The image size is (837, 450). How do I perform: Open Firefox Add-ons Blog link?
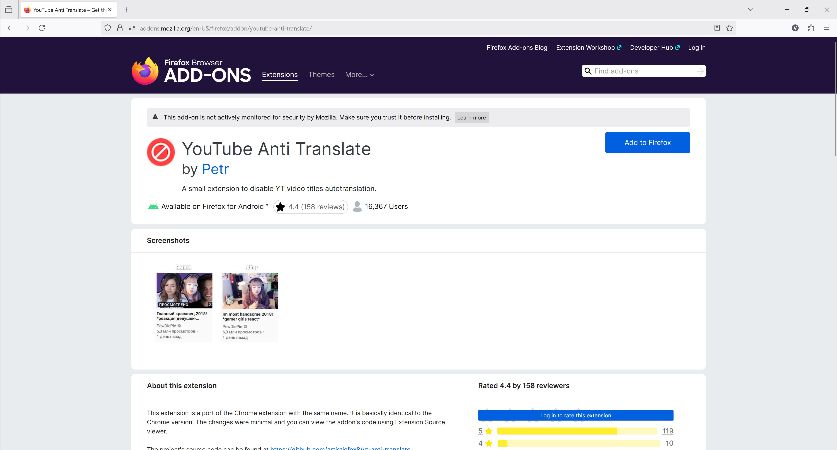(x=517, y=48)
